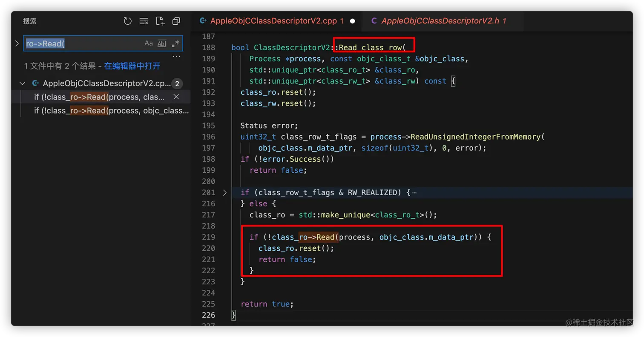The image size is (644, 337).
Task: Click the C++ icon on the .cpp tab
Action: [203, 21]
